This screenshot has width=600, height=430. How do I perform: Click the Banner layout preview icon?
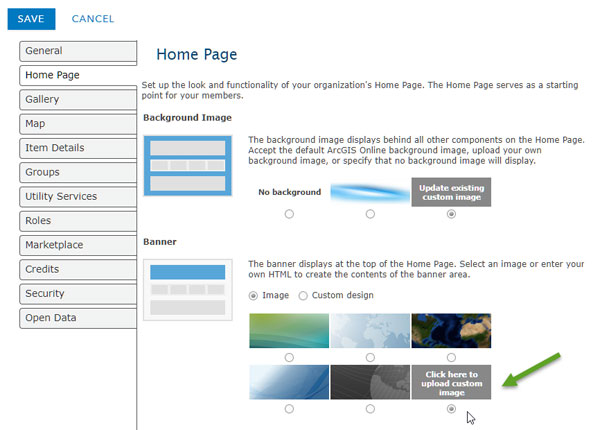188,290
